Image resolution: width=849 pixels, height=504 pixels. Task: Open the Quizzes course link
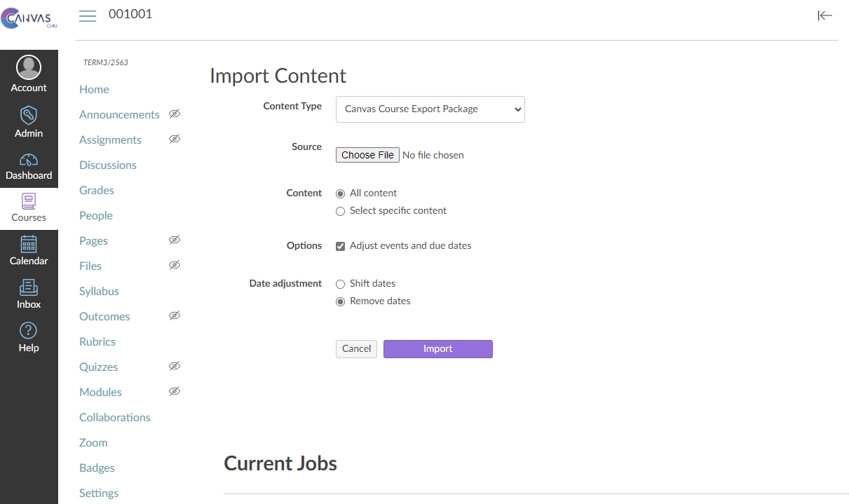coord(98,367)
